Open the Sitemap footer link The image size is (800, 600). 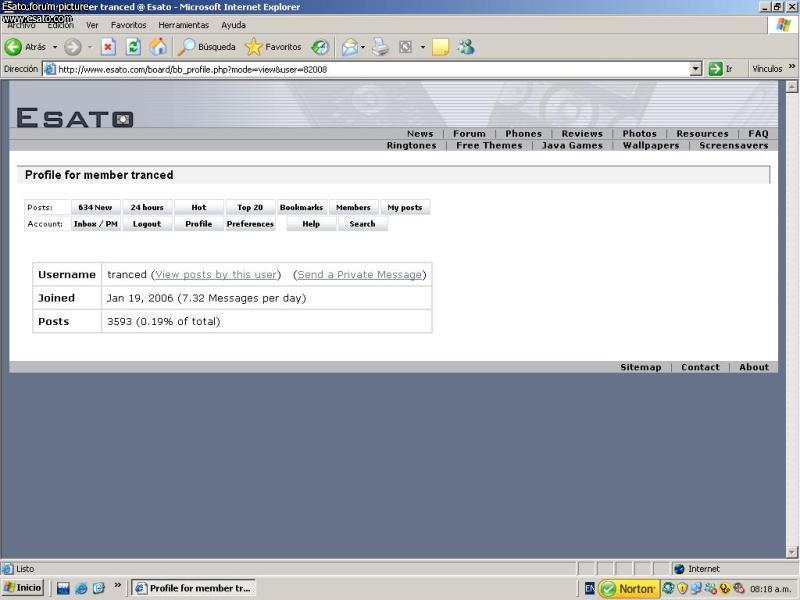pos(640,367)
